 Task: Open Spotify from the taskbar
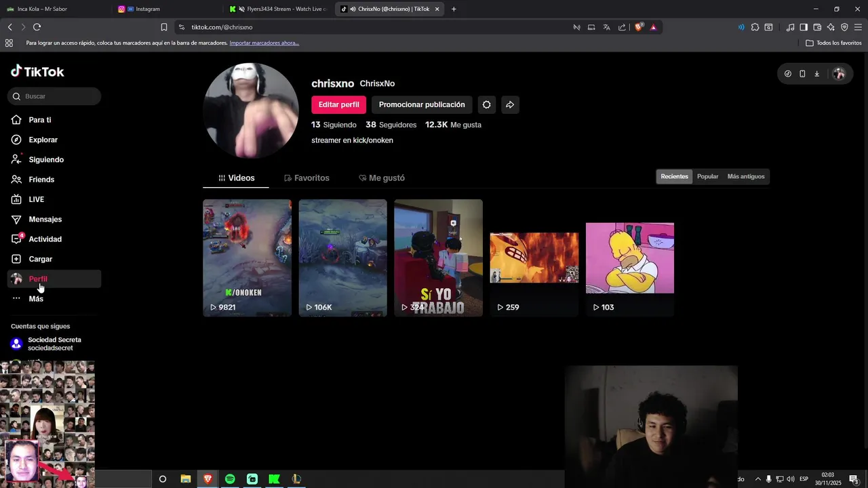coord(230,479)
